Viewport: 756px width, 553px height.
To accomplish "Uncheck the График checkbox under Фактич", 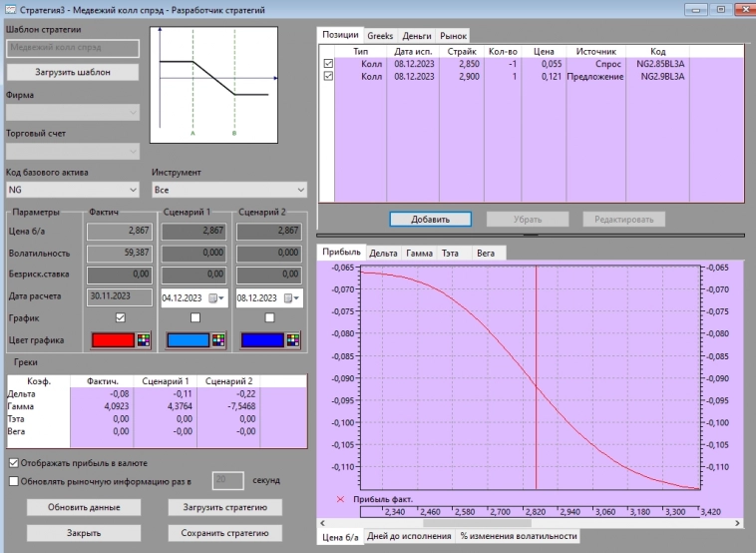I will tap(121, 317).
